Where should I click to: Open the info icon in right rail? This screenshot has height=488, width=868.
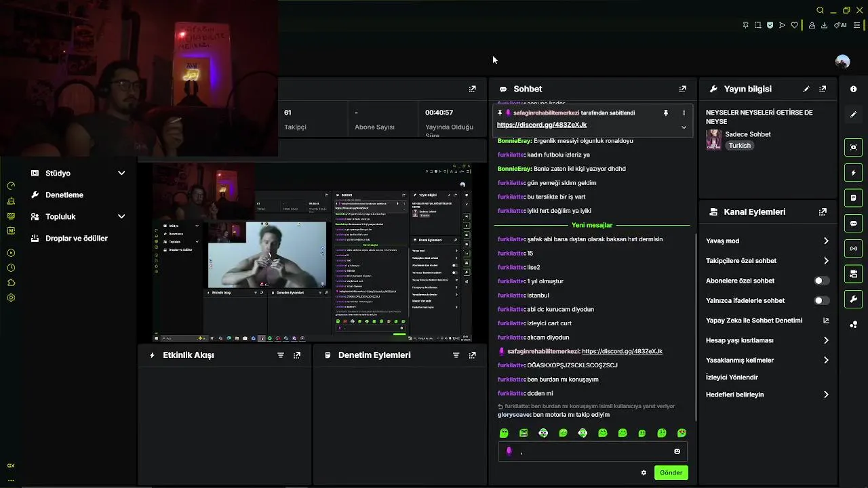click(x=853, y=89)
